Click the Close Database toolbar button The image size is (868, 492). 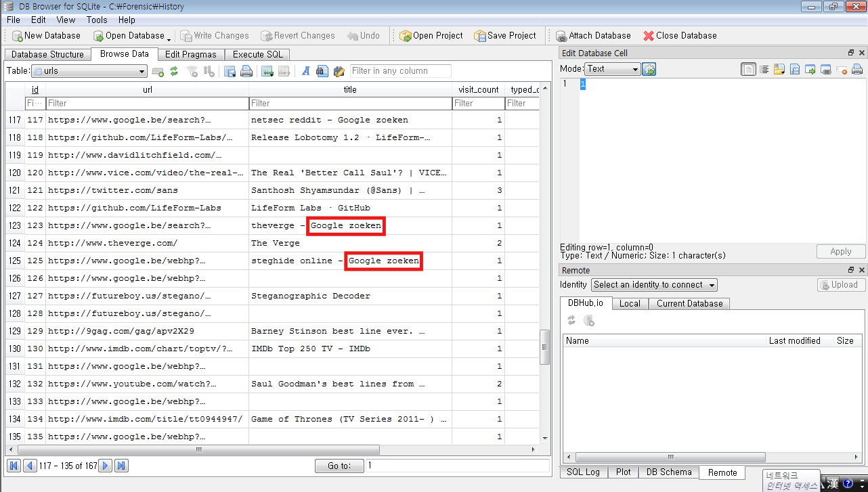click(x=680, y=35)
